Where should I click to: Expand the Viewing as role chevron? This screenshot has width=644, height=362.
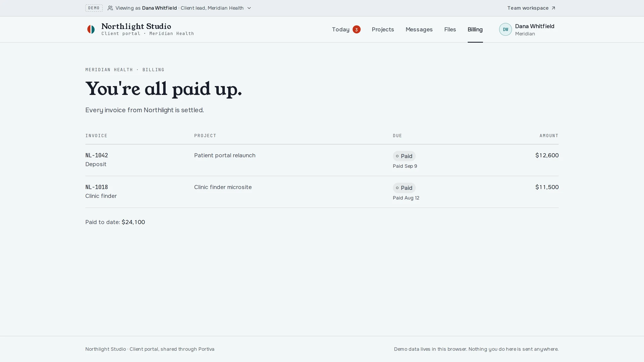[249, 8]
